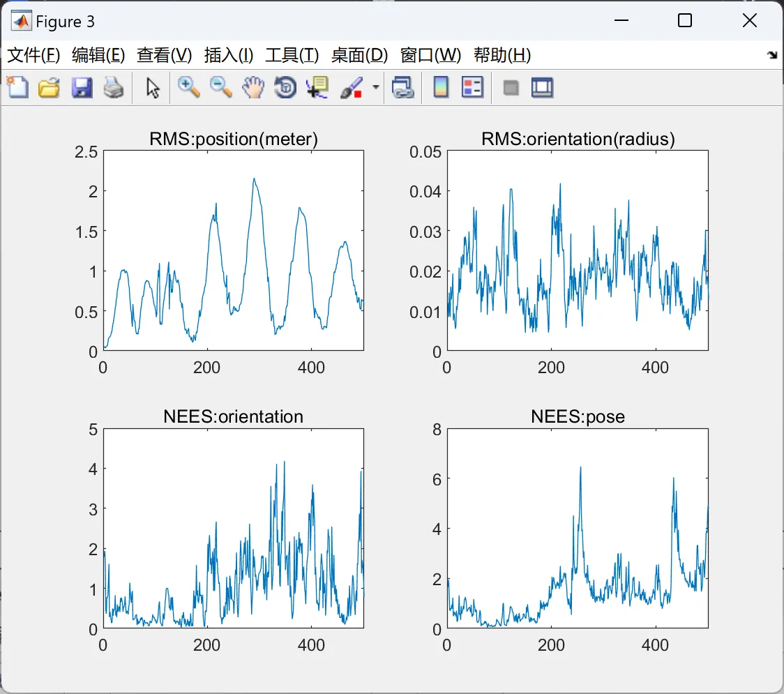Viewport: 784px width, 694px height.
Task: Choose the Brush data tool
Action: (352, 87)
